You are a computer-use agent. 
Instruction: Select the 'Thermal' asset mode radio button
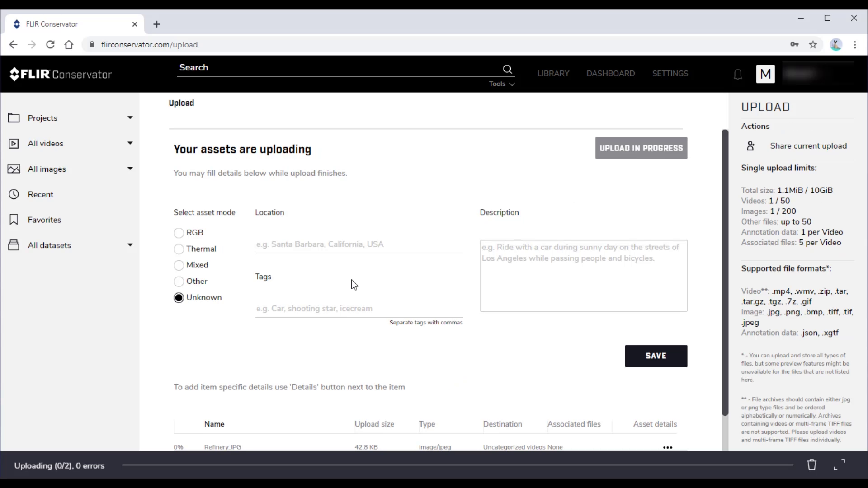coord(179,249)
